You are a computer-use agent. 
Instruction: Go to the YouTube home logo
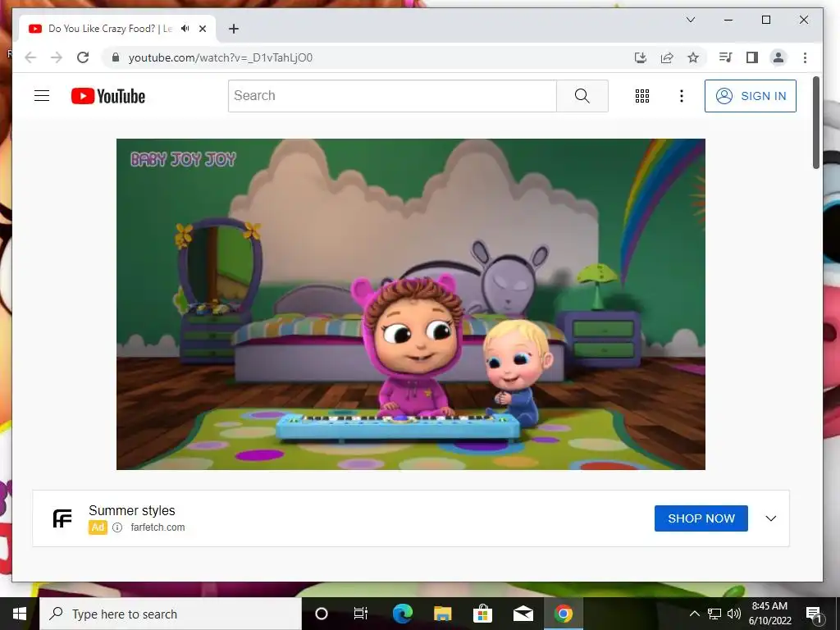108,96
